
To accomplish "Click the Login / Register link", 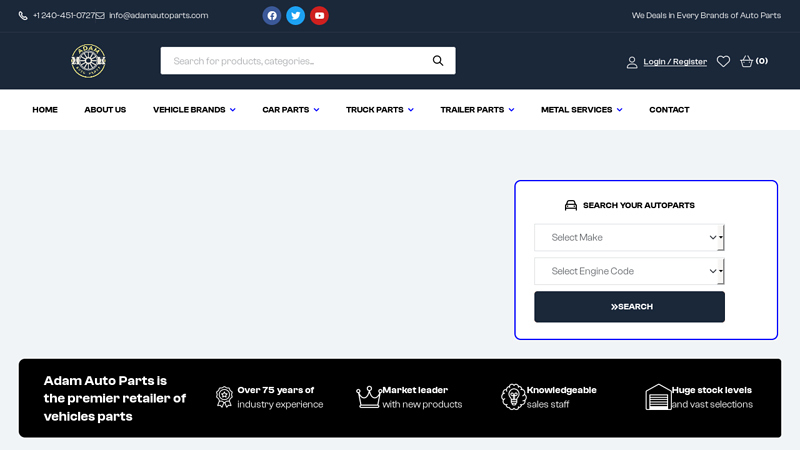I will tap(675, 62).
